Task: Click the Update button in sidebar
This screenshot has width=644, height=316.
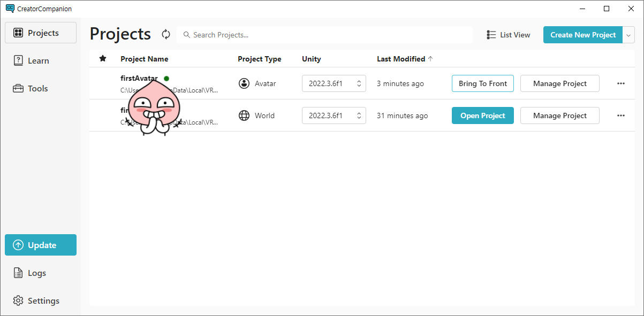Action: click(41, 245)
